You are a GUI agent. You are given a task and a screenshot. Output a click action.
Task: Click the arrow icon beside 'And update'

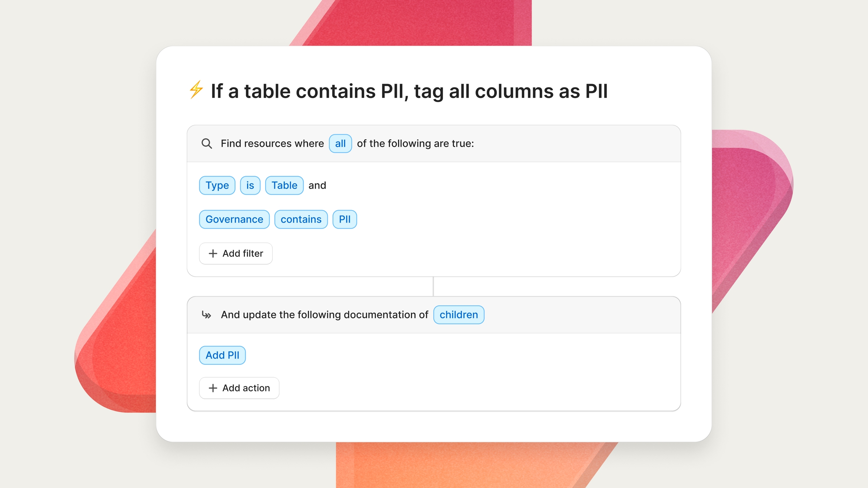(x=206, y=315)
